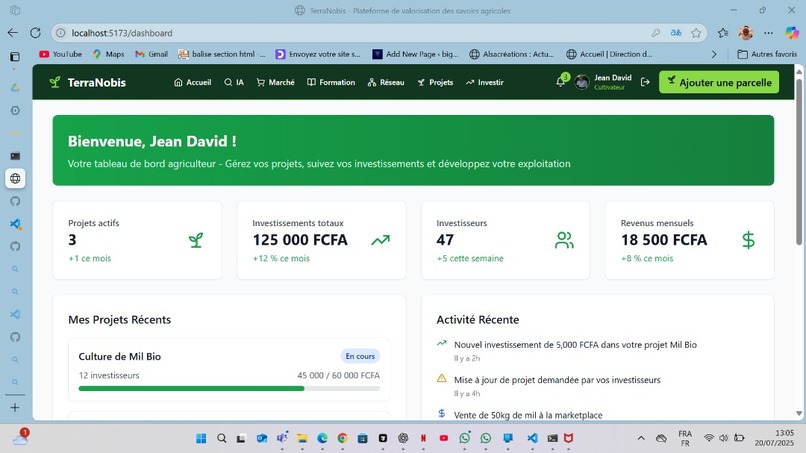806x453 pixels.
Task: Open taskbar search
Action: pyautogui.click(x=222, y=438)
